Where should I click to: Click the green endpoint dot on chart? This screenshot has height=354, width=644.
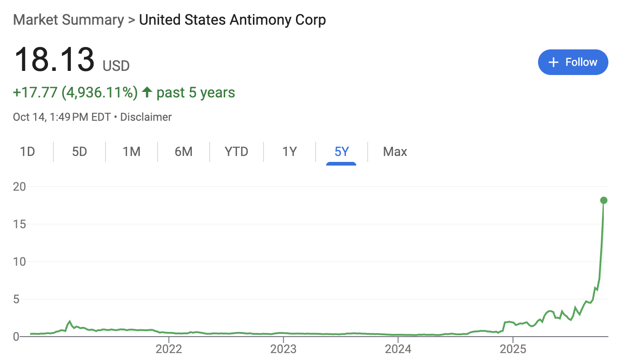coord(603,200)
